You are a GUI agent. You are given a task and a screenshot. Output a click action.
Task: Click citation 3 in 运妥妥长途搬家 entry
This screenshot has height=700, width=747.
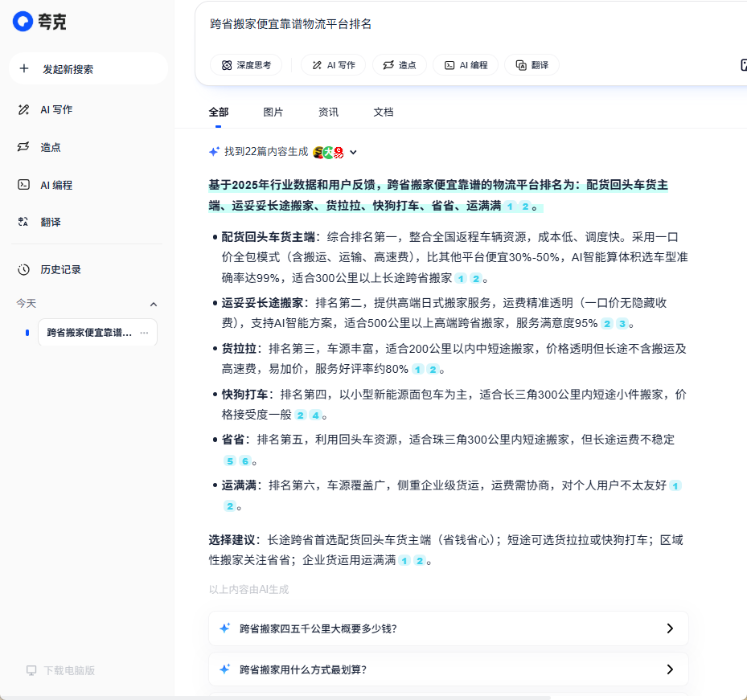coord(622,324)
